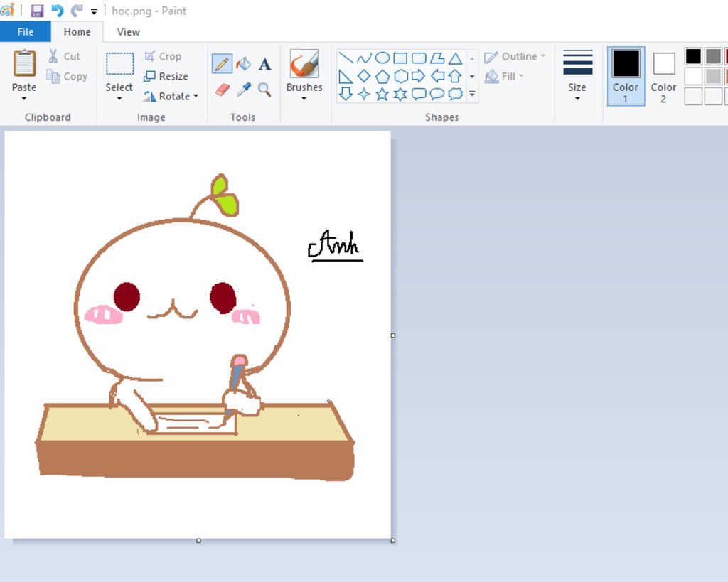Choose the Cloud callout shape
Viewport: 728px width, 582px height.
click(456, 95)
